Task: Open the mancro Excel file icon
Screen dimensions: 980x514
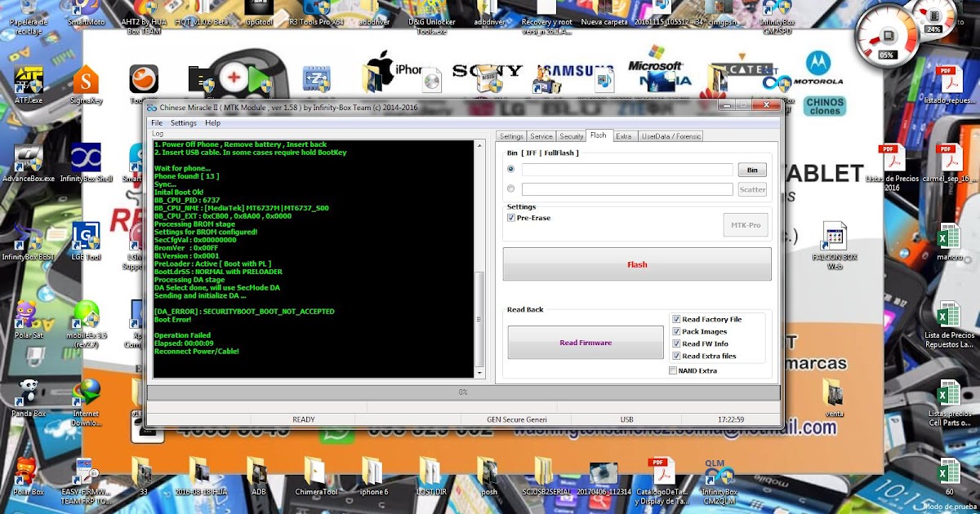Action: click(x=949, y=241)
